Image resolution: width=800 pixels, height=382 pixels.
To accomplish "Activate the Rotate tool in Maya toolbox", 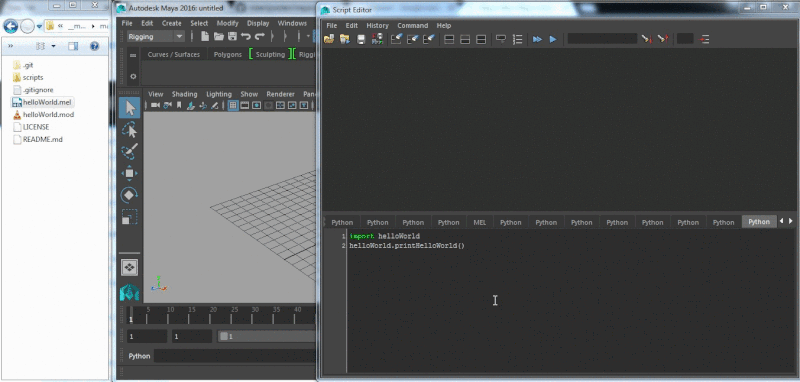I will tap(130, 195).
